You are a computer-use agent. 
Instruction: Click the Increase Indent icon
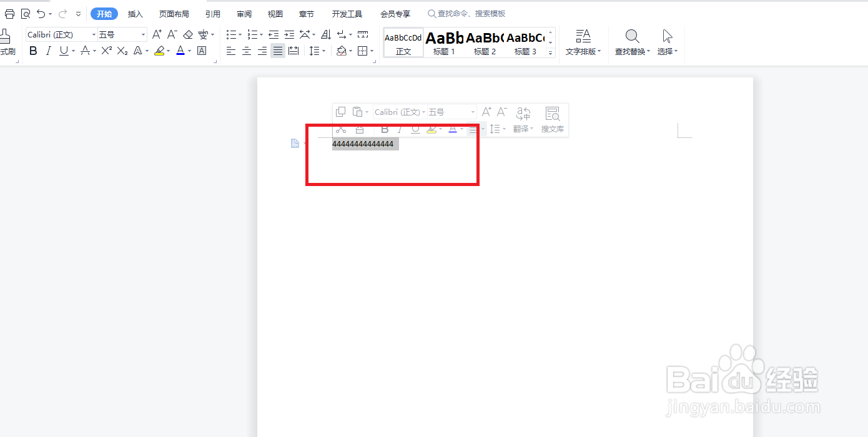[289, 34]
